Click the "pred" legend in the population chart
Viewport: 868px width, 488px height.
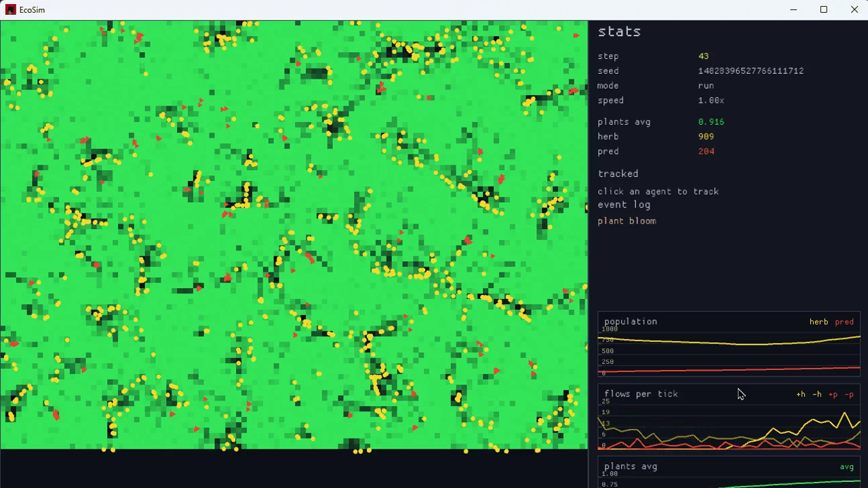click(x=844, y=322)
